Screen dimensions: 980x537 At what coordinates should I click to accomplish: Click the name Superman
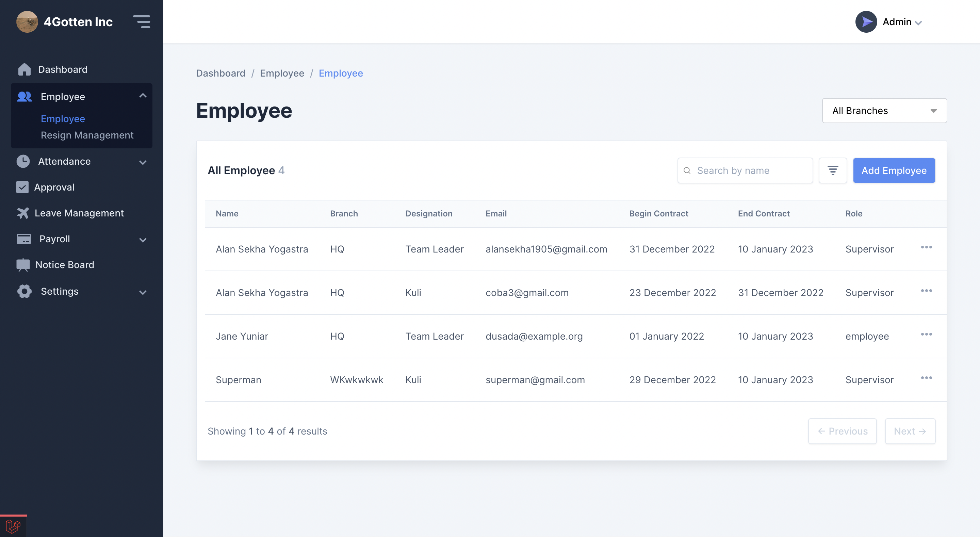[239, 380]
